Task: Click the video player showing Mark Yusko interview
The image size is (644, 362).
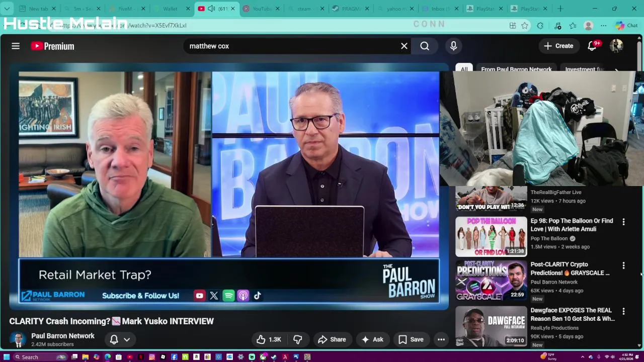Action: 229,188
